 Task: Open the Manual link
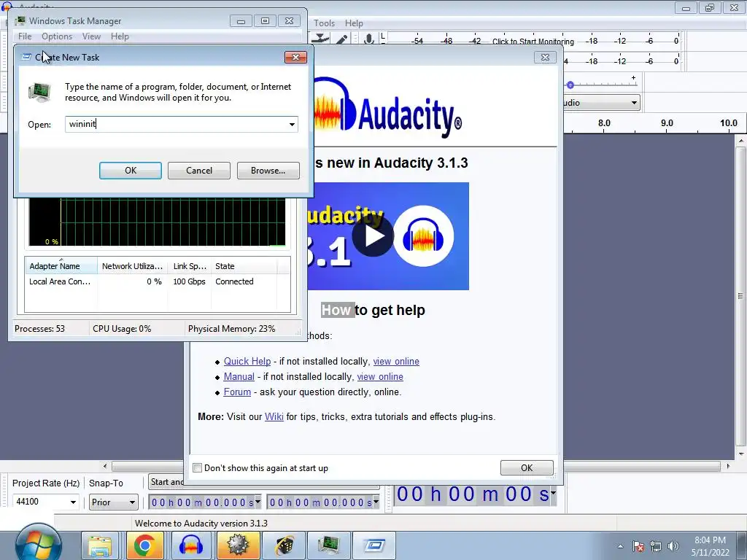[239, 377]
